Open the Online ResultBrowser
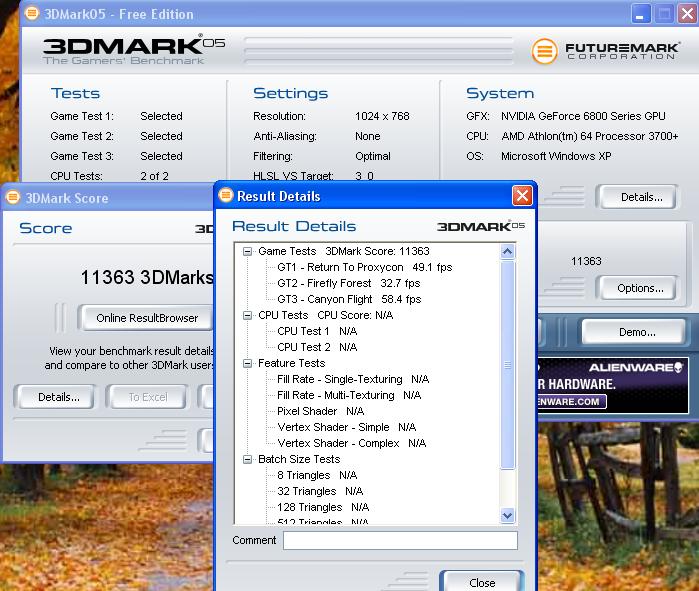The width and height of the screenshot is (699, 591). point(146,318)
